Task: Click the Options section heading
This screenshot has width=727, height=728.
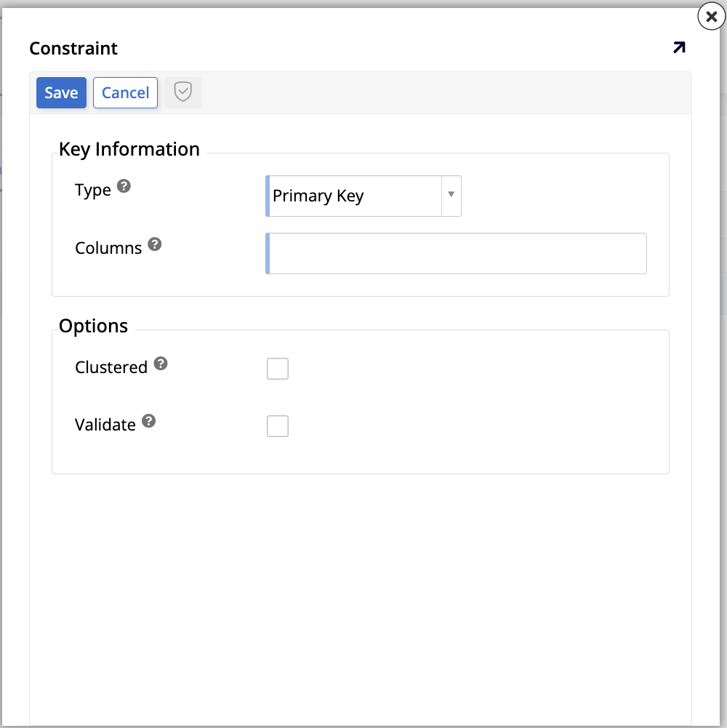Action: (x=94, y=326)
